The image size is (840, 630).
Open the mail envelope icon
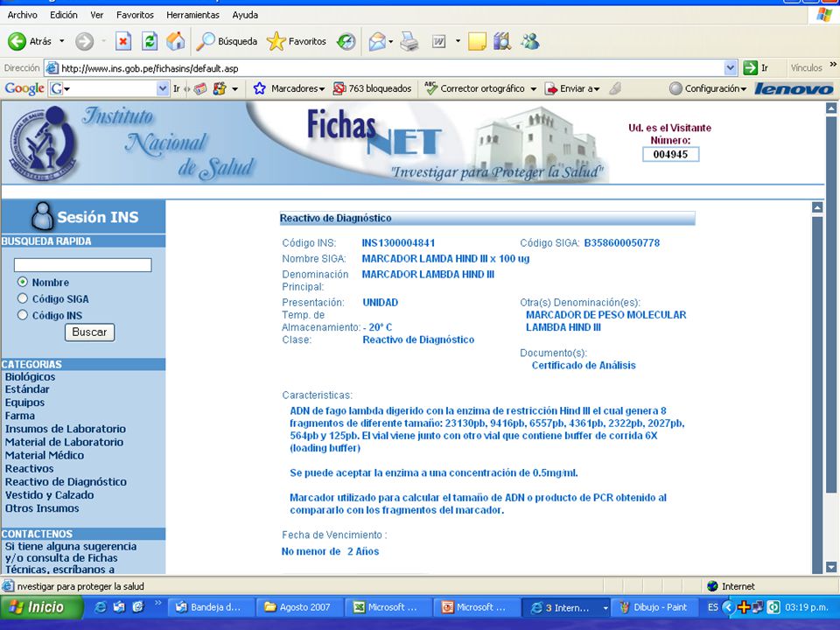377,41
